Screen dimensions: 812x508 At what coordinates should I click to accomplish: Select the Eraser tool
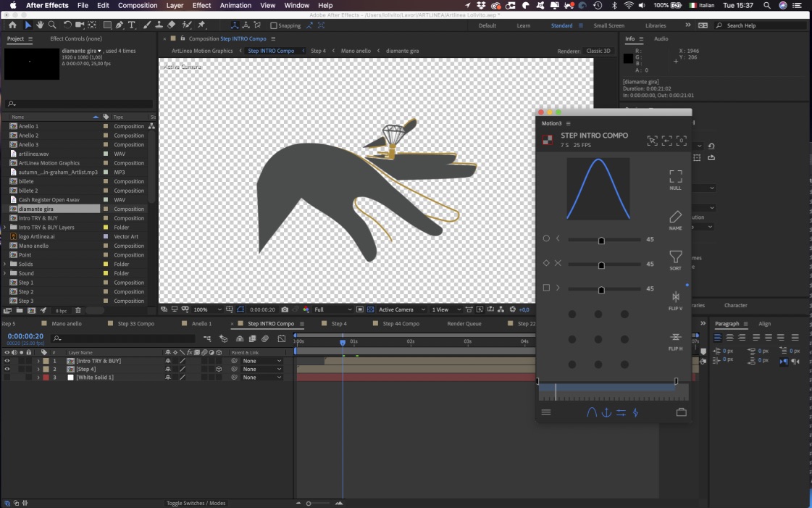(x=172, y=25)
